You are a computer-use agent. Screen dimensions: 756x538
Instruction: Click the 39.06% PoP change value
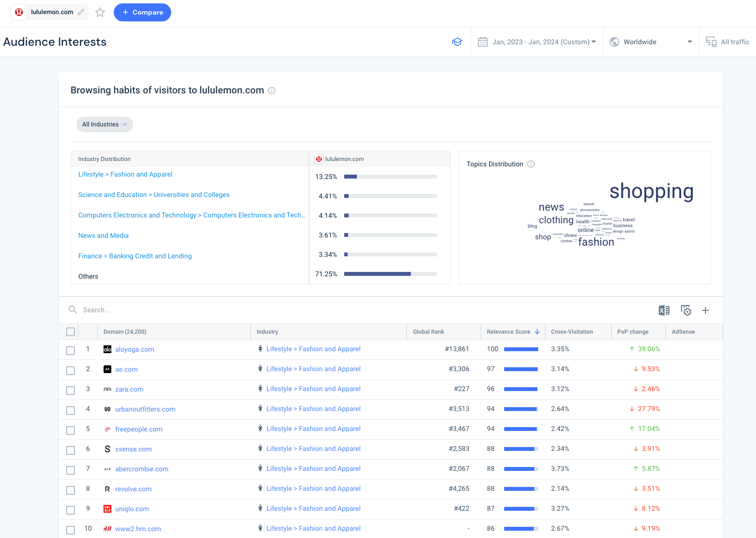(649, 349)
